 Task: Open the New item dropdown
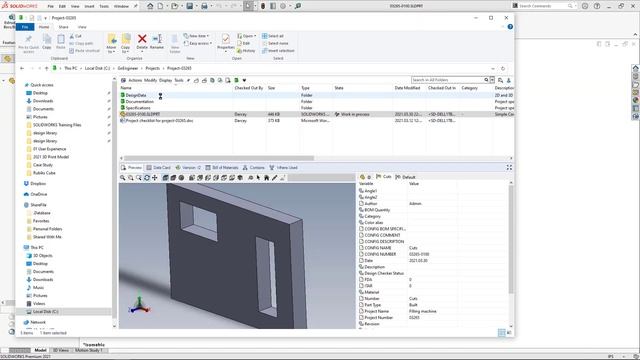196,36
